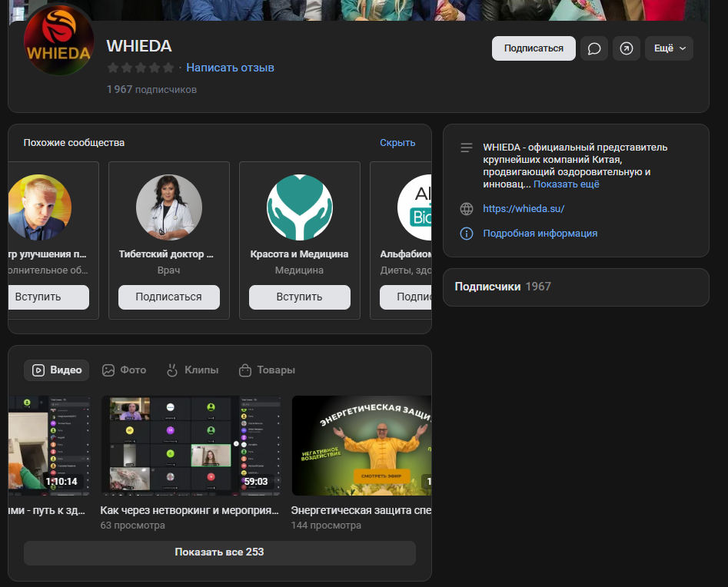The image size is (728, 587).
Task: Join the first community with Вступить
Action: click(x=48, y=297)
